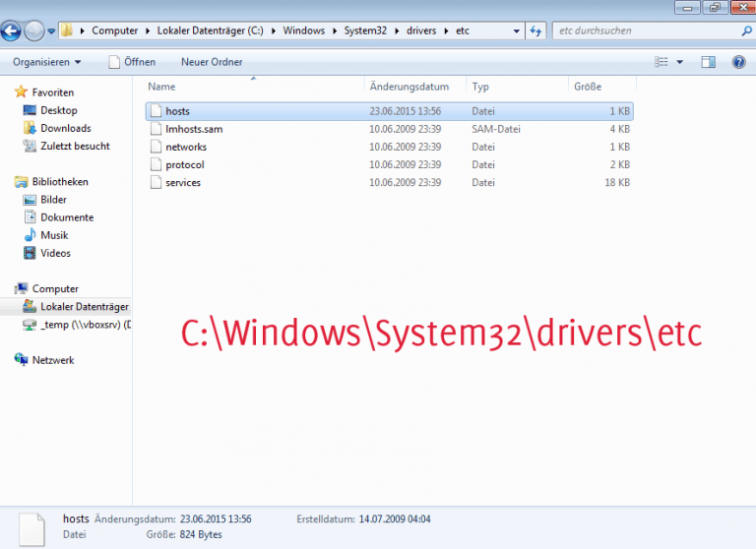The image size is (756, 549).
Task: Open view options dropdown arrow
Action: [680, 62]
